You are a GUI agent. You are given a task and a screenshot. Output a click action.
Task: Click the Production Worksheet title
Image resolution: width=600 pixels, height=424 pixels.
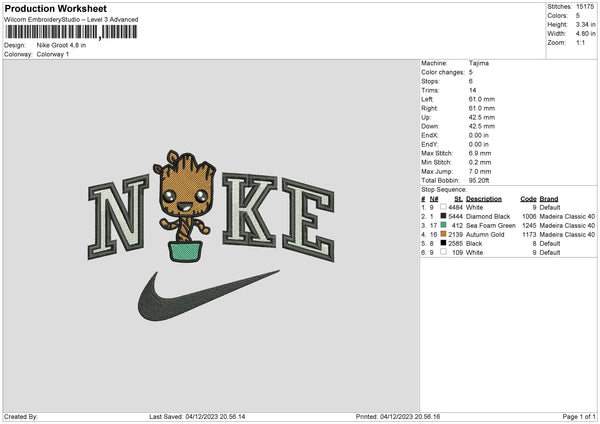tap(55, 8)
